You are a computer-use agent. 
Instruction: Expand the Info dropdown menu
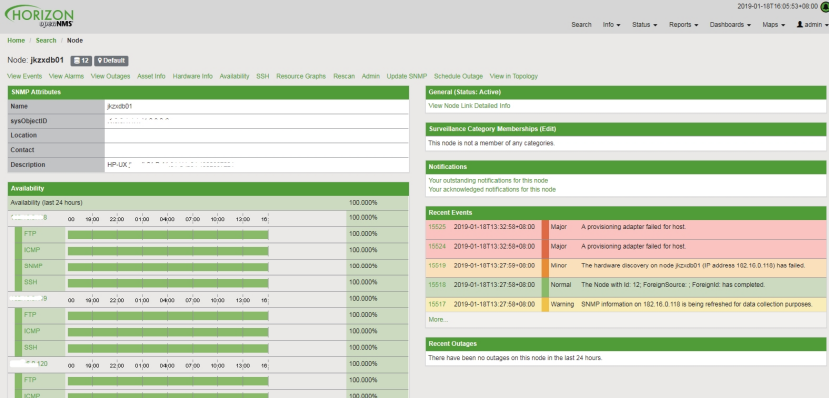611,25
